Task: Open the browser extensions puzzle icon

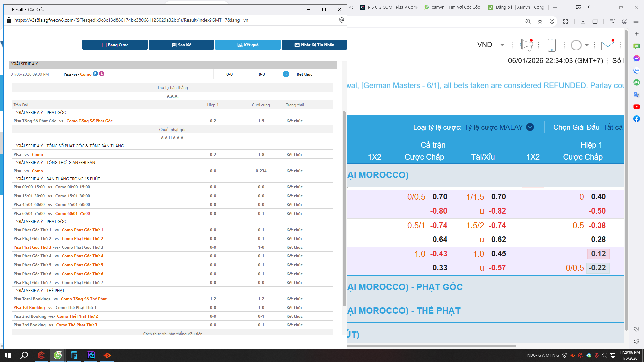Action: 566,21
